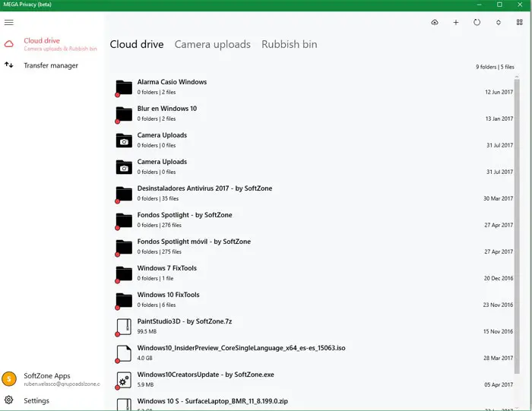Image resolution: width=532 pixels, height=411 pixels.
Task: Click the Cloud drive sidebar icon
Action: pyautogui.click(x=9, y=43)
